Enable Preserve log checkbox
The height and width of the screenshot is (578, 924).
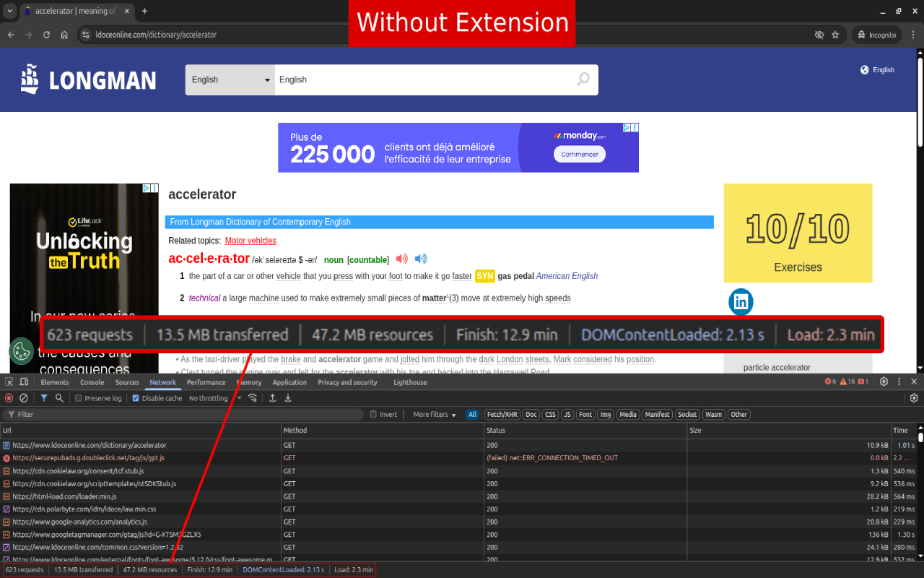(78, 398)
